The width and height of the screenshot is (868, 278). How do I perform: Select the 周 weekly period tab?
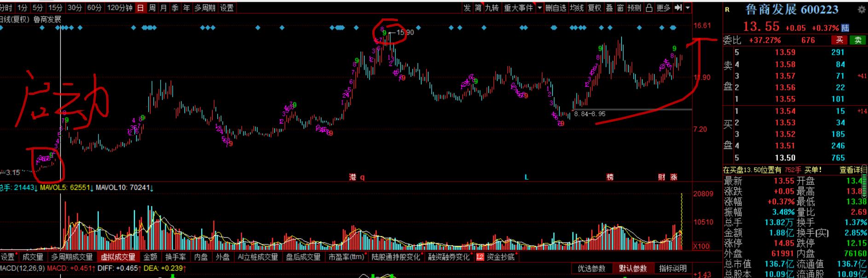[152, 8]
